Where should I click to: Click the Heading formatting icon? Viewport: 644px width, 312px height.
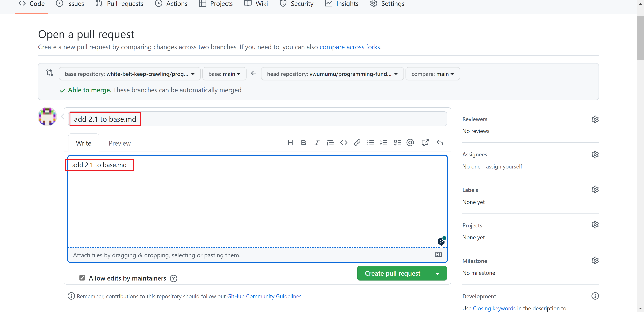click(290, 143)
